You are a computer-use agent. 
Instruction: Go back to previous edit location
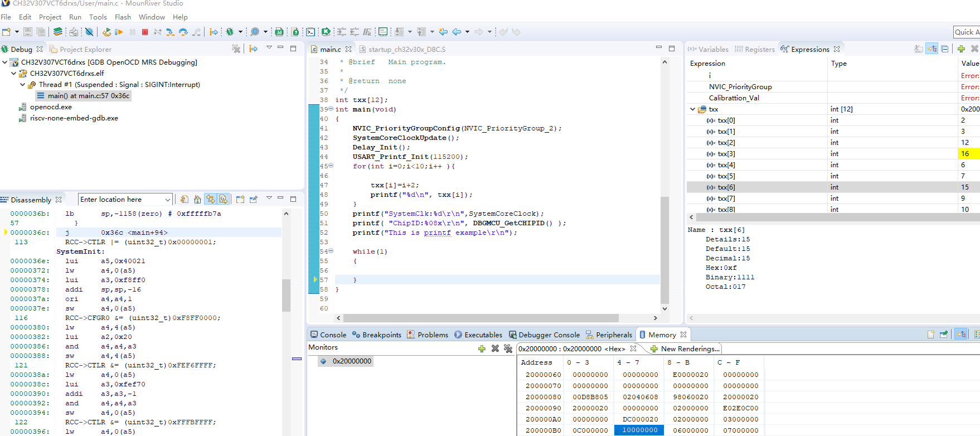(443, 32)
